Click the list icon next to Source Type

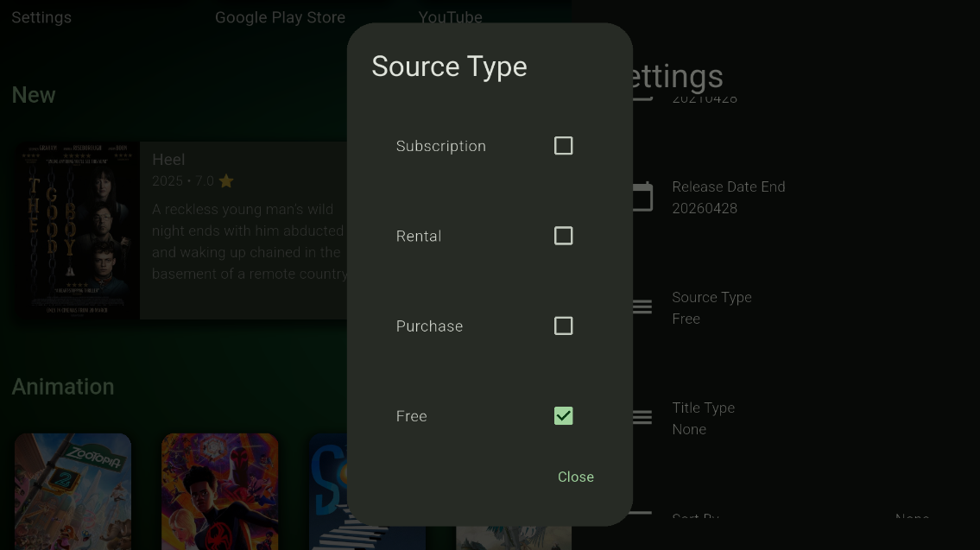click(x=641, y=307)
